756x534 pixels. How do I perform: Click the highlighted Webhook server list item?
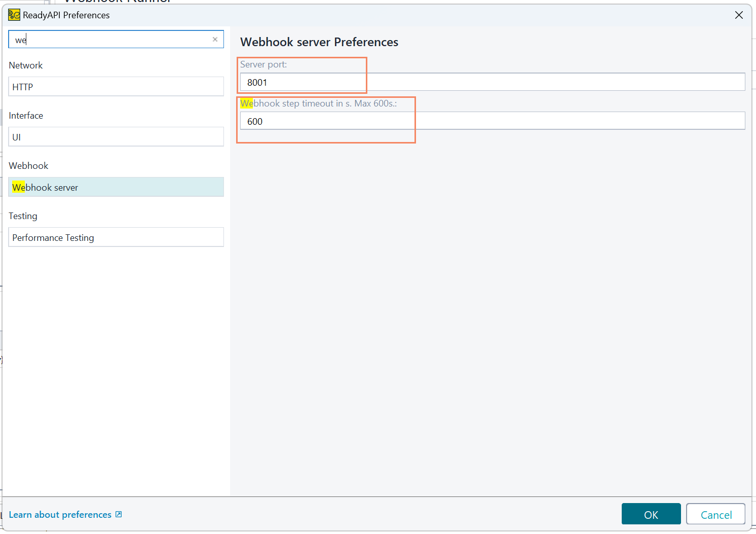pos(116,187)
